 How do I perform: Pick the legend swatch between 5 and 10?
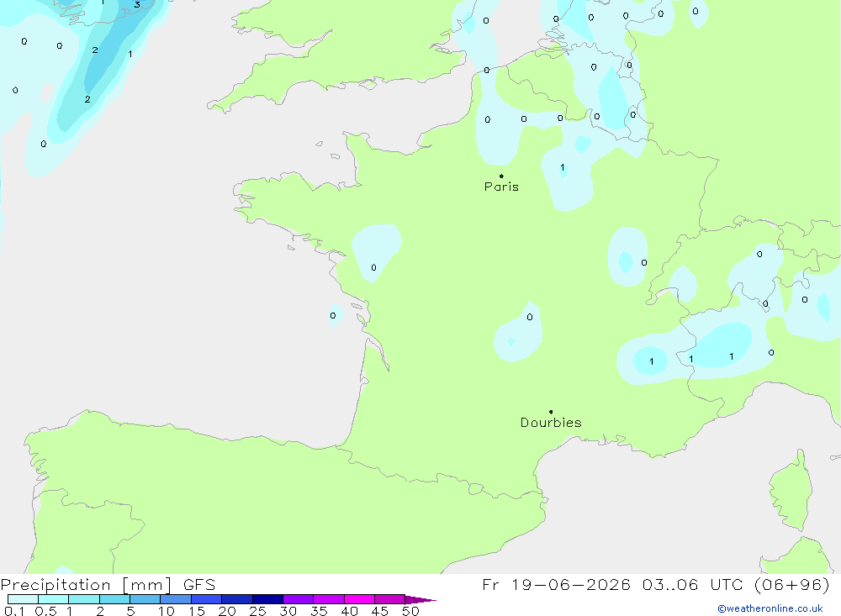[145, 599]
